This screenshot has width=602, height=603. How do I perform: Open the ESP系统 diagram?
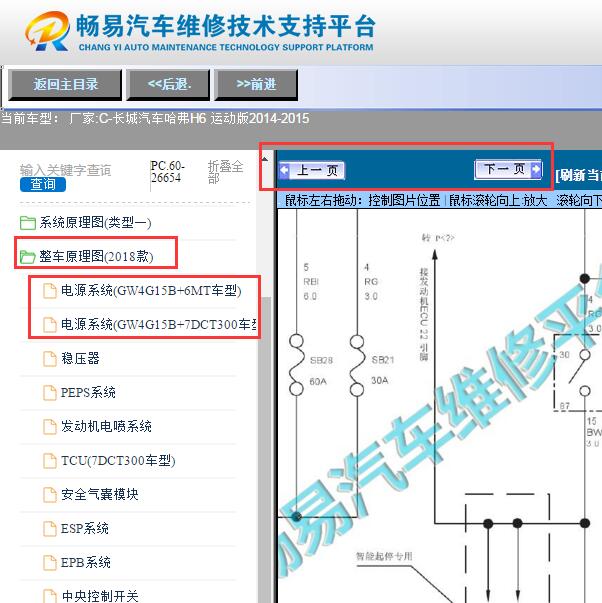tap(85, 528)
